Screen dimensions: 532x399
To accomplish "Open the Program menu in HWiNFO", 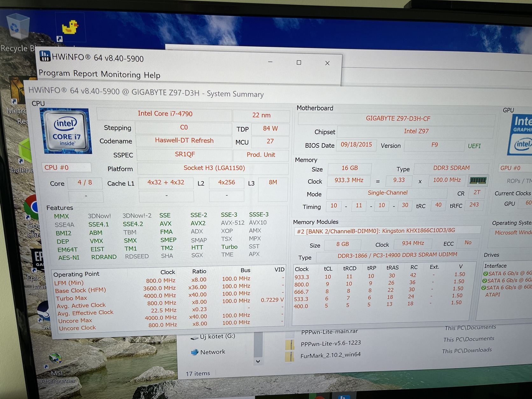I will coord(54,73).
